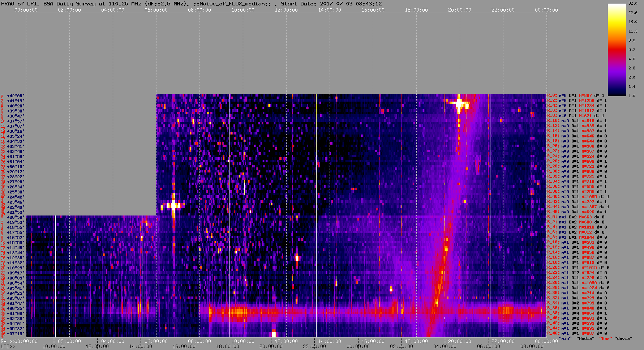644x350 pixels.
Task: Click the color scale value '5.7'
Action: point(632,50)
